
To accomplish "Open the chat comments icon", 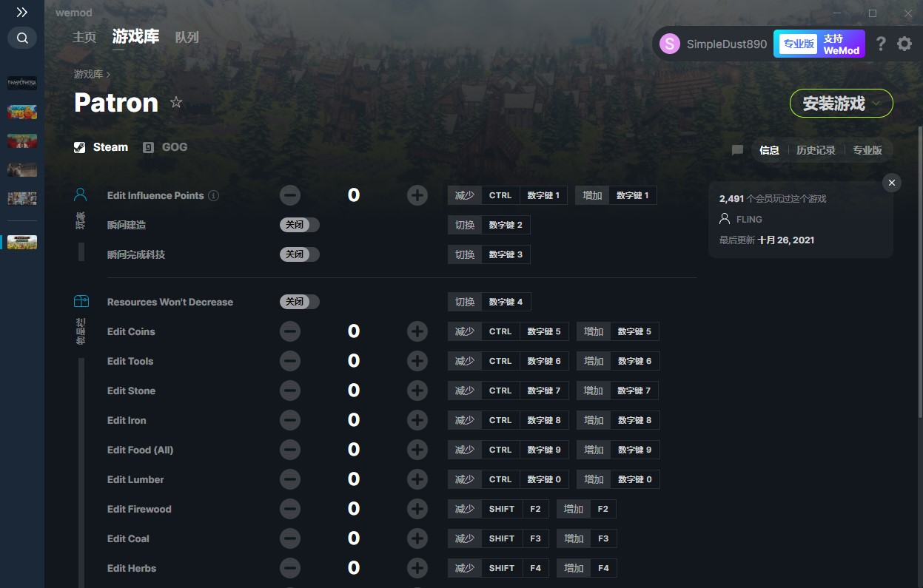I will click(x=737, y=150).
